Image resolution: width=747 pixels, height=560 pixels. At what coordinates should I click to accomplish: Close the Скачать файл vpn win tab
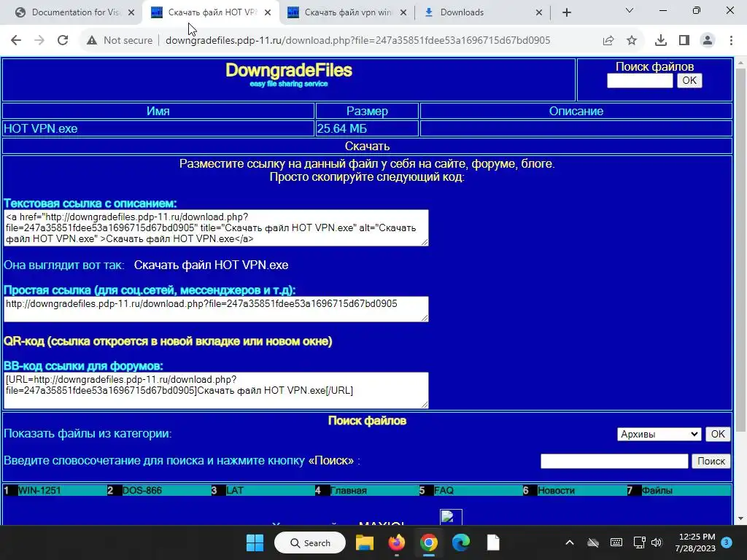[x=403, y=12]
